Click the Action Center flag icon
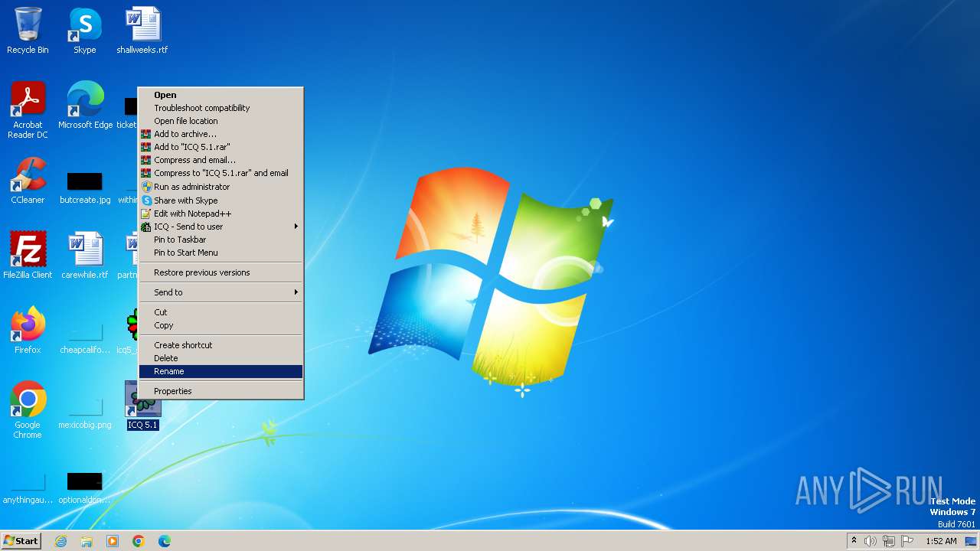Screen dimensions: 980x551 point(907,541)
